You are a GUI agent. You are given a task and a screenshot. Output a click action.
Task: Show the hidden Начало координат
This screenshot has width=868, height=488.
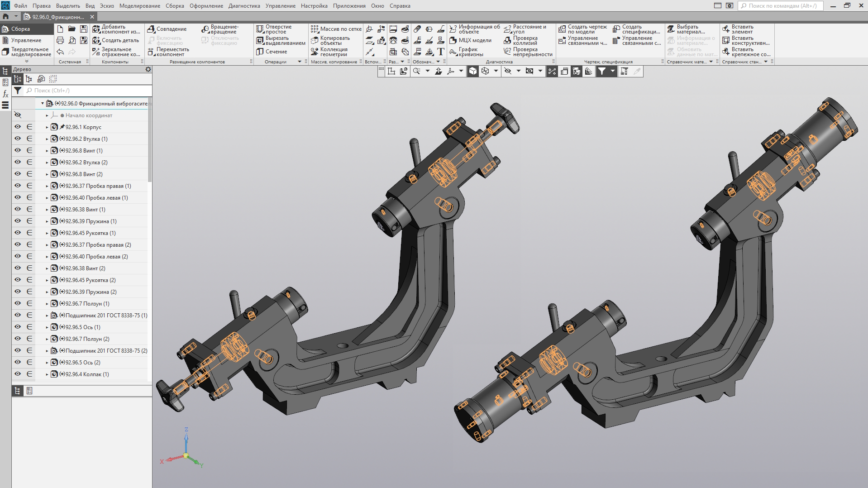pyautogui.click(x=18, y=115)
